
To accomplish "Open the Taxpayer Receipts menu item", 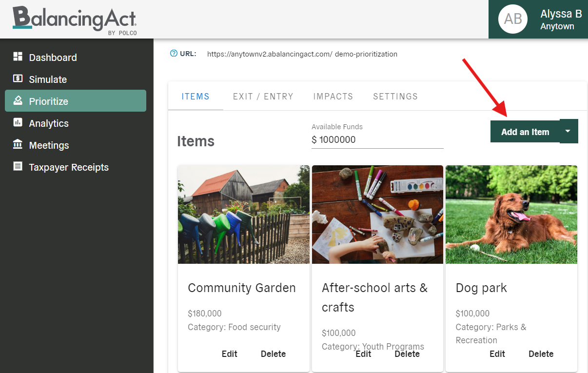I will click(69, 167).
